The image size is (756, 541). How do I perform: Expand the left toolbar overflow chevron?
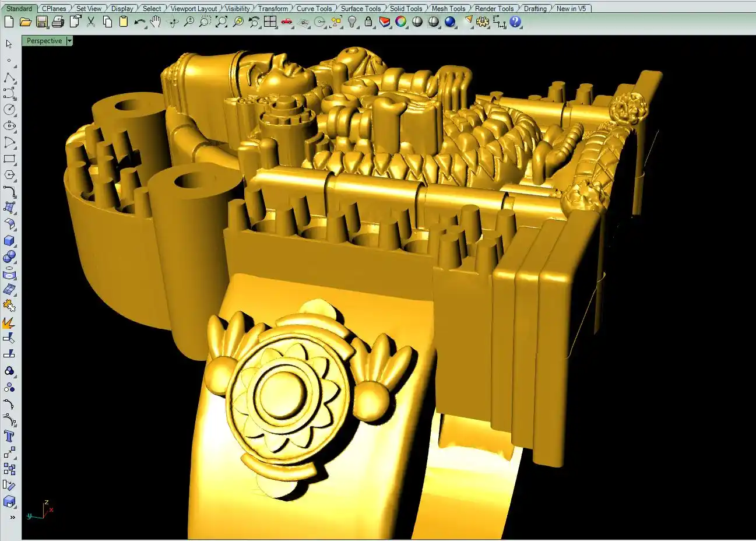pyautogui.click(x=12, y=517)
